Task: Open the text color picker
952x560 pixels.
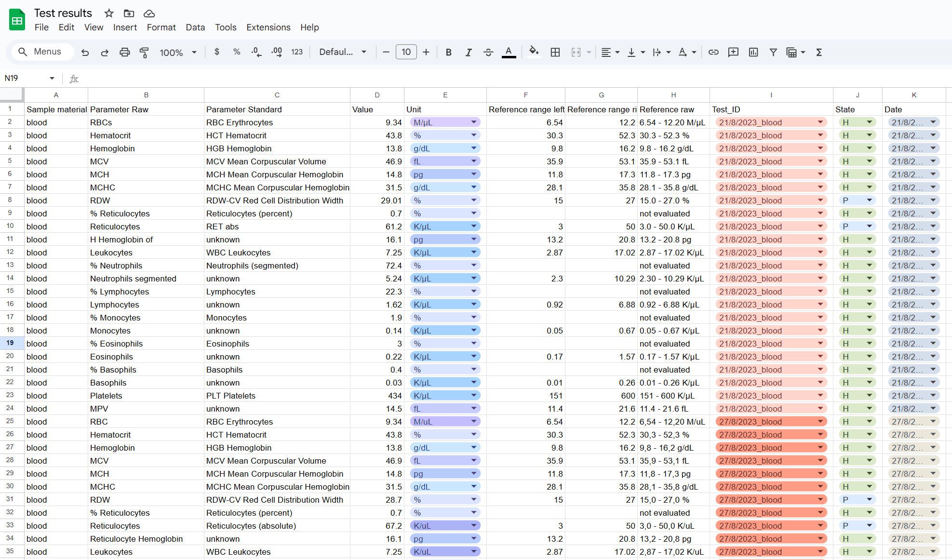Action: tap(509, 52)
